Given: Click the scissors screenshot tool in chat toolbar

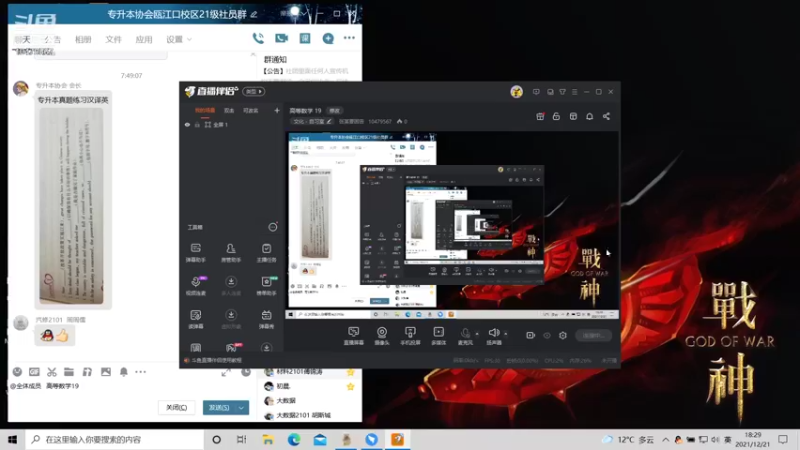Looking at the screenshot, I should 52,372.
